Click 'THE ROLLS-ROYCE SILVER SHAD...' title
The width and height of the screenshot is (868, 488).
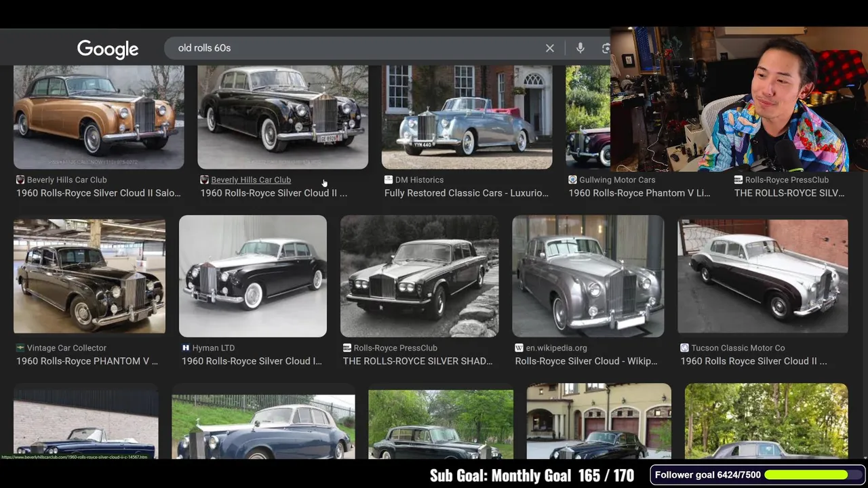click(x=418, y=361)
